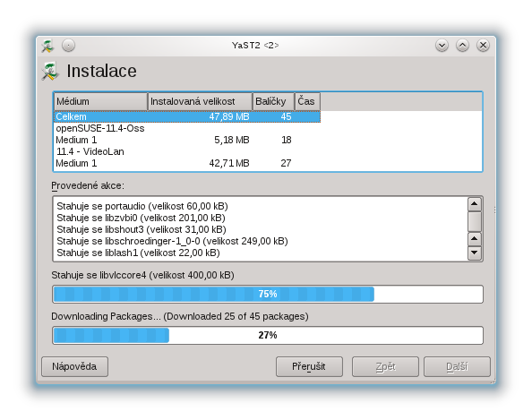This screenshot has width=532, height=420.
Task: Maximize the YaST2 window with the up-chevron button
Action: point(462,45)
